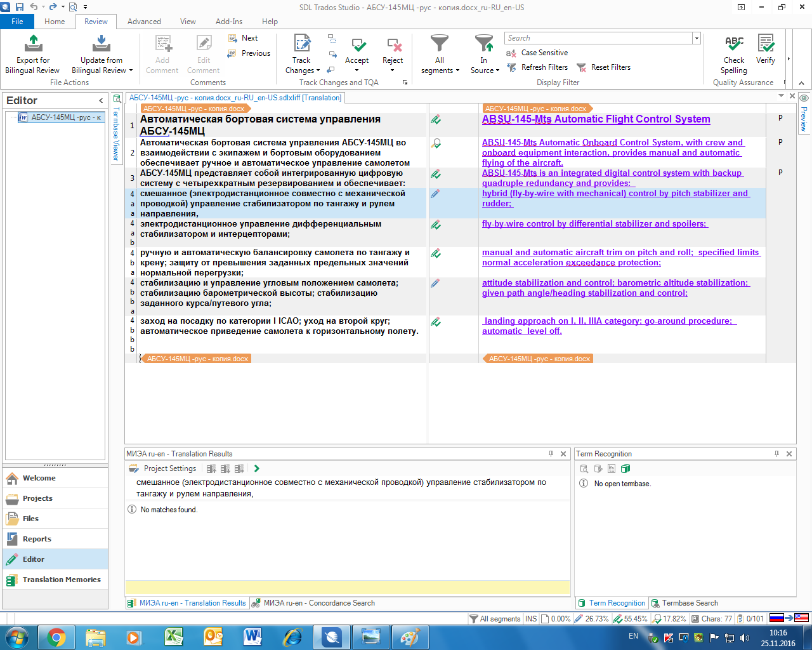Click the In Source filter icon
This screenshot has width=812, height=650.
click(x=484, y=43)
